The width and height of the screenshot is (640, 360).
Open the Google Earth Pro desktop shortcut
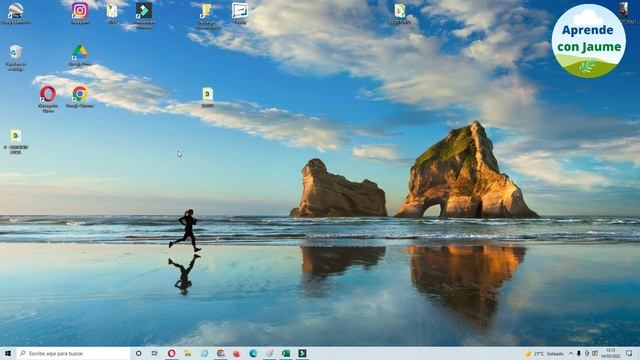click(x=16, y=13)
